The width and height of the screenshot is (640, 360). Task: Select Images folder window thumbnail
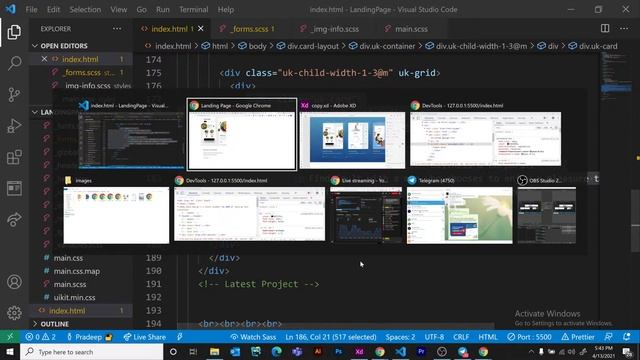pyautogui.click(x=116, y=210)
